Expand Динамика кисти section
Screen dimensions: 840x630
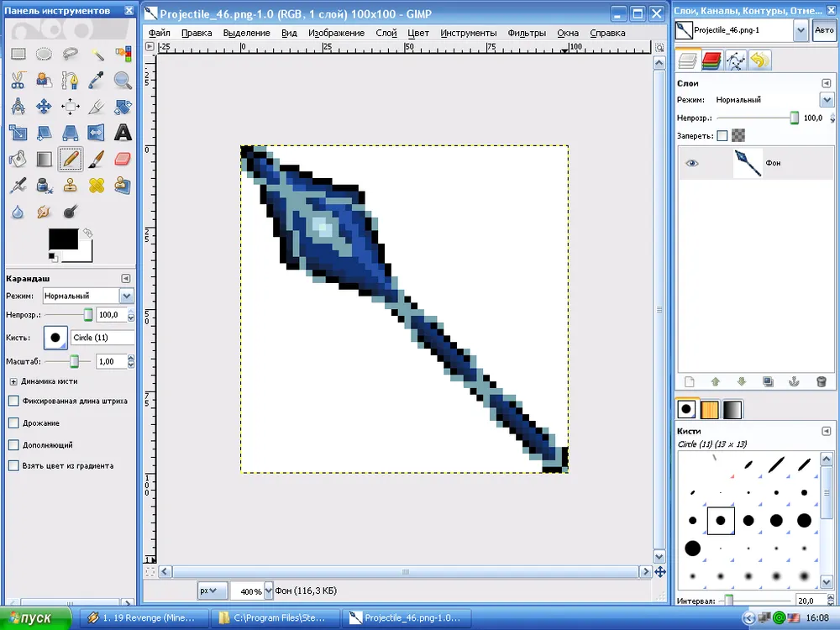click(13, 381)
